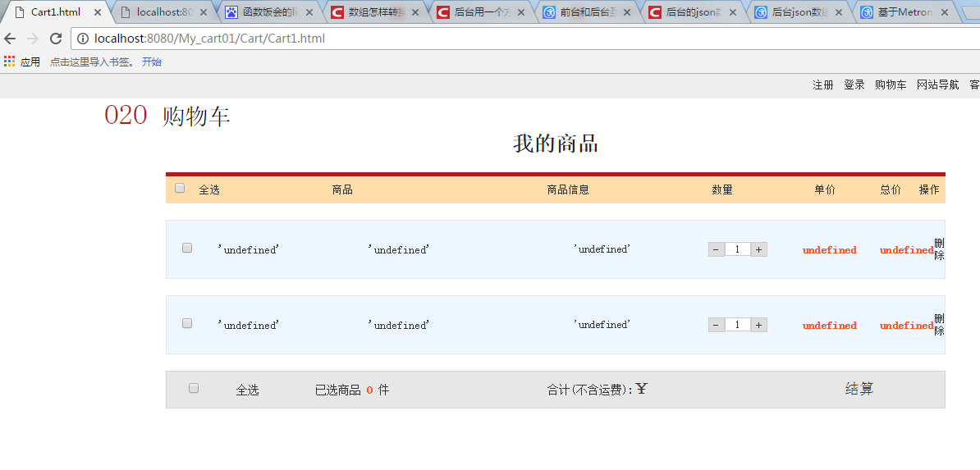Image resolution: width=980 pixels, height=470 pixels.
Task: Close the 基于Metron tab
Action: [945, 11]
